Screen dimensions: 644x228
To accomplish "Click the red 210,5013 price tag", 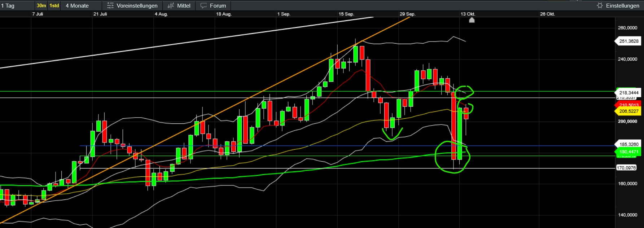I will (628, 105).
